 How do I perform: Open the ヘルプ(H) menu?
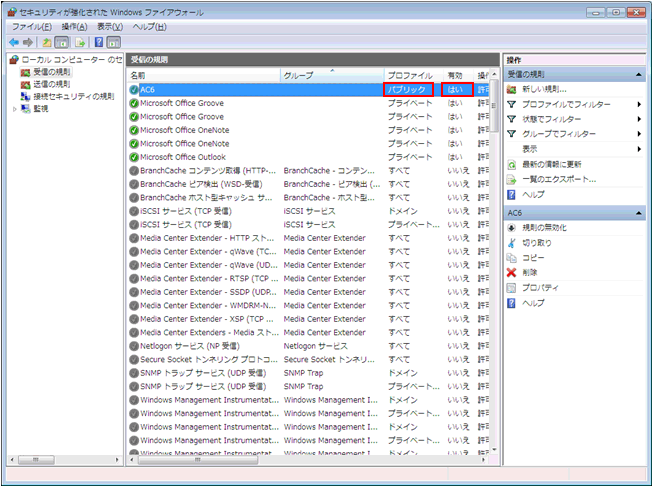(150, 27)
